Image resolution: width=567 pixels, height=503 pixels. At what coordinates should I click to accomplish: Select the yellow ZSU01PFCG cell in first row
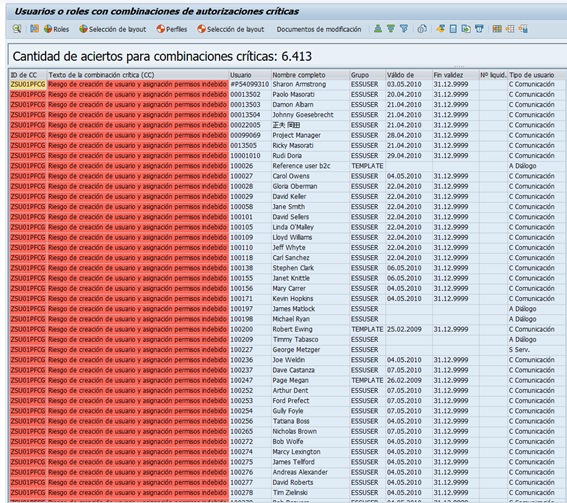pyautogui.click(x=28, y=84)
